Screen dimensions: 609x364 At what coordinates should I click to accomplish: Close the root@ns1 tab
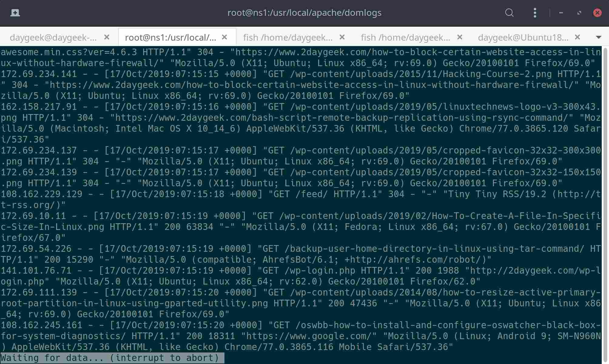coord(224,37)
